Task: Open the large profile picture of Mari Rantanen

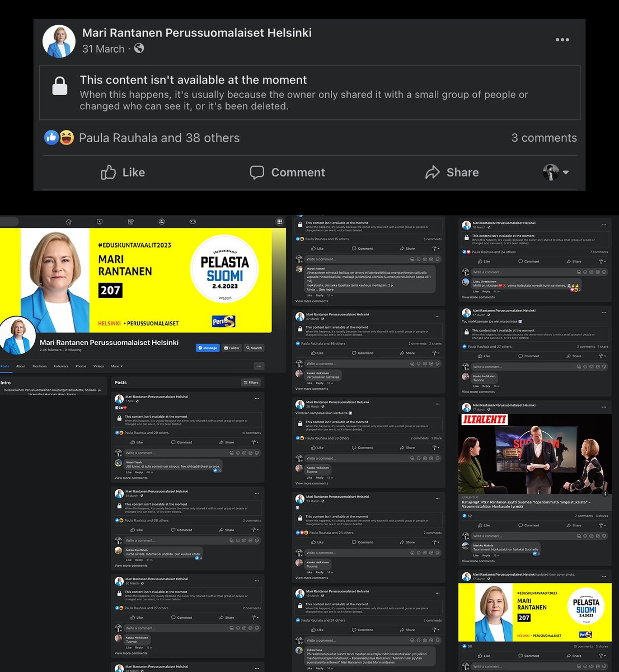Action: 18,335
